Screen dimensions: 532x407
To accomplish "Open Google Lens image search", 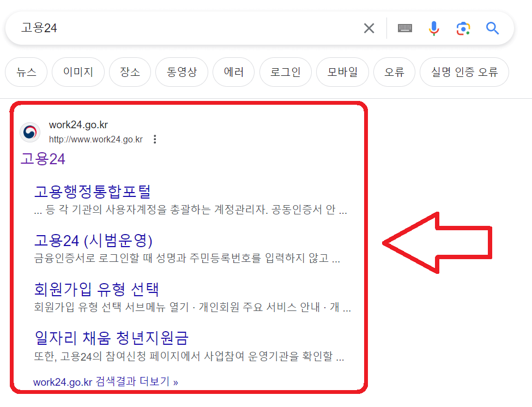I will click(x=463, y=28).
